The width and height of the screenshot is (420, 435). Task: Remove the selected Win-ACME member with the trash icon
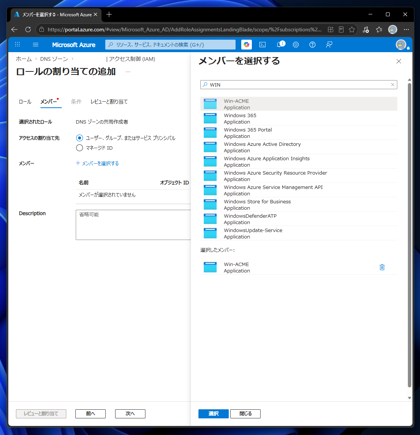382,267
